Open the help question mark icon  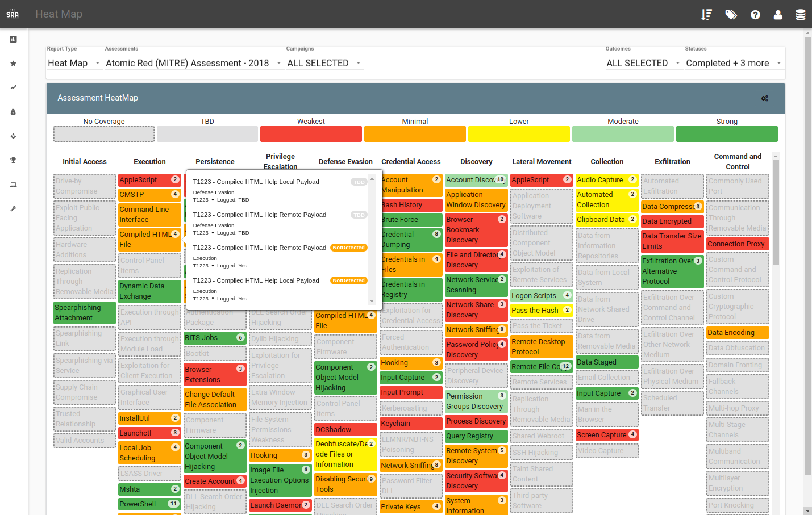coord(755,15)
